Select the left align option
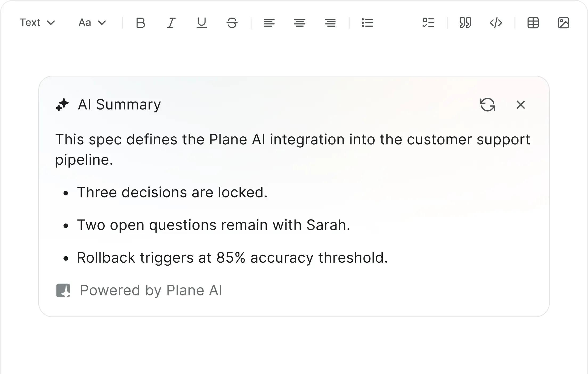This screenshot has height=374, width=588. tap(269, 23)
